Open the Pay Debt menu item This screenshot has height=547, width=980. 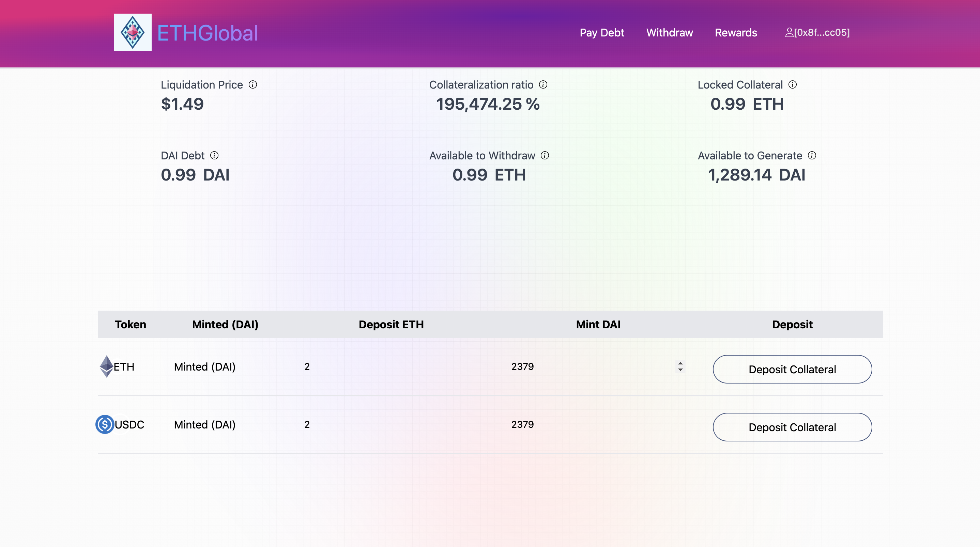(601, 32)
